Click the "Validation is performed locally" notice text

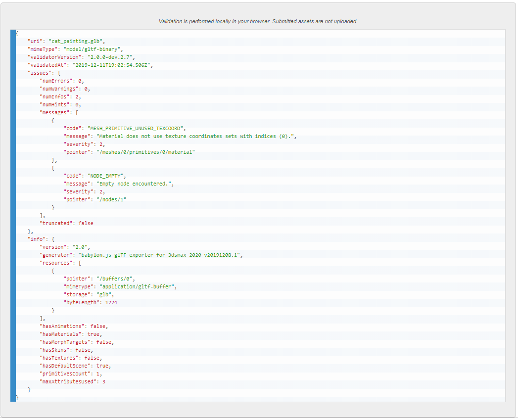258,21
